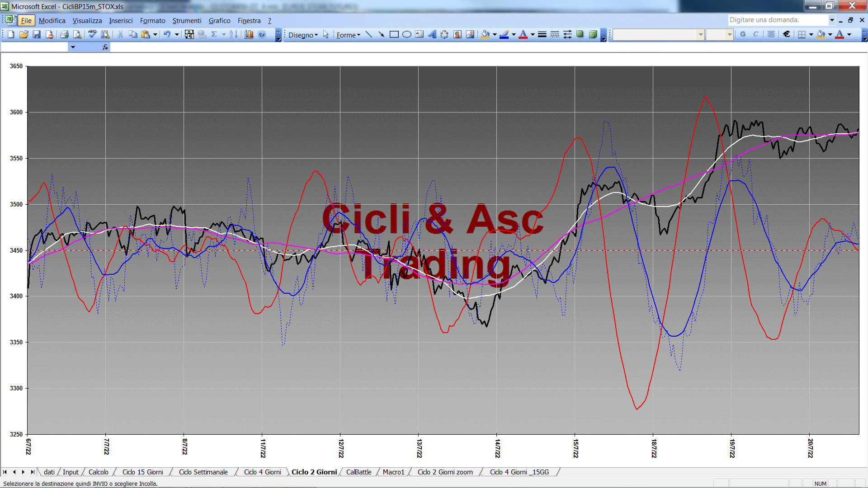Screen dimensions: 868x488
Task: Open the Forme shapes menu
Action: (x=348, y=35)
